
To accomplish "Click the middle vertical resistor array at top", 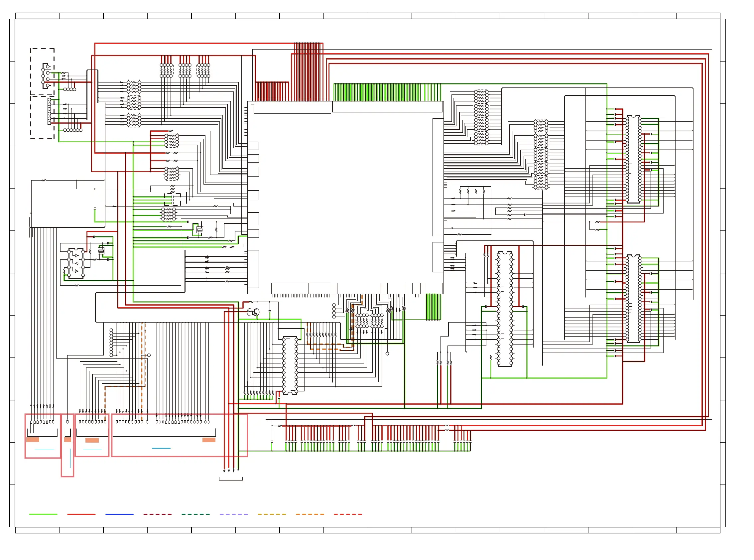I will click(185, 70).
